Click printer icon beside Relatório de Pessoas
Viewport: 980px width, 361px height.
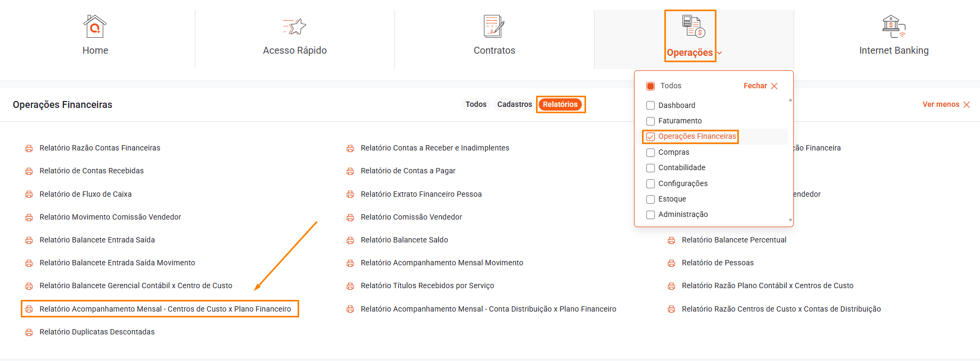pos(671,263)
